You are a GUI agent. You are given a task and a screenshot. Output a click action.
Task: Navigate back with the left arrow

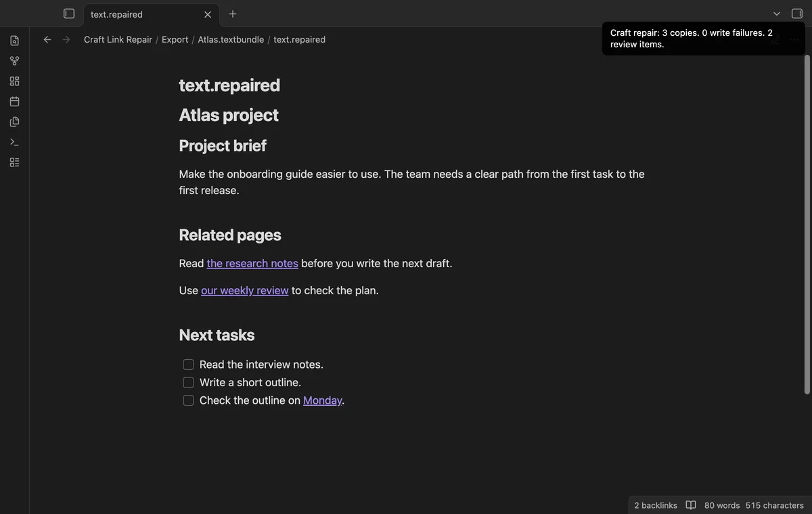coord(47,40)
